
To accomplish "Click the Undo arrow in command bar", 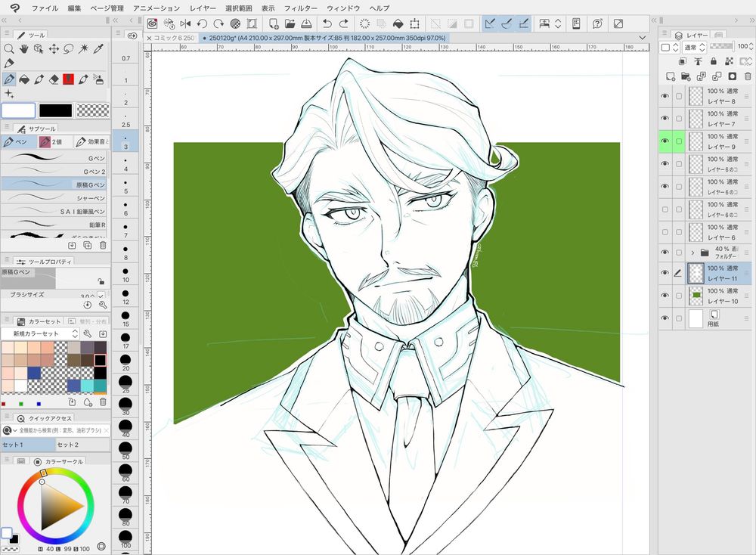I will coord(327,24).
